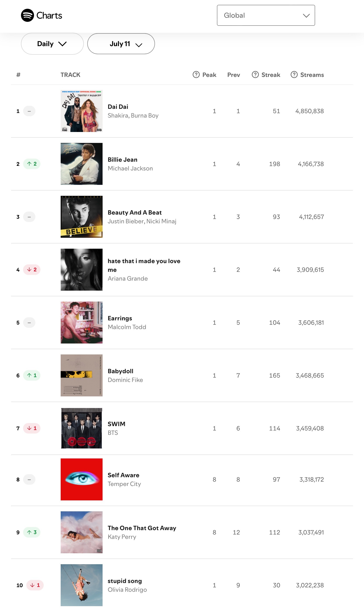Click the Streams help question-mark icon

click(294, 75)
